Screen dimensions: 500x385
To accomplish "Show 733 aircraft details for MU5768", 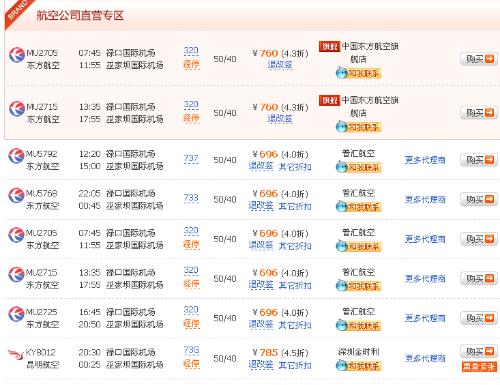I will pyautogui.click(x=191, y=198).
